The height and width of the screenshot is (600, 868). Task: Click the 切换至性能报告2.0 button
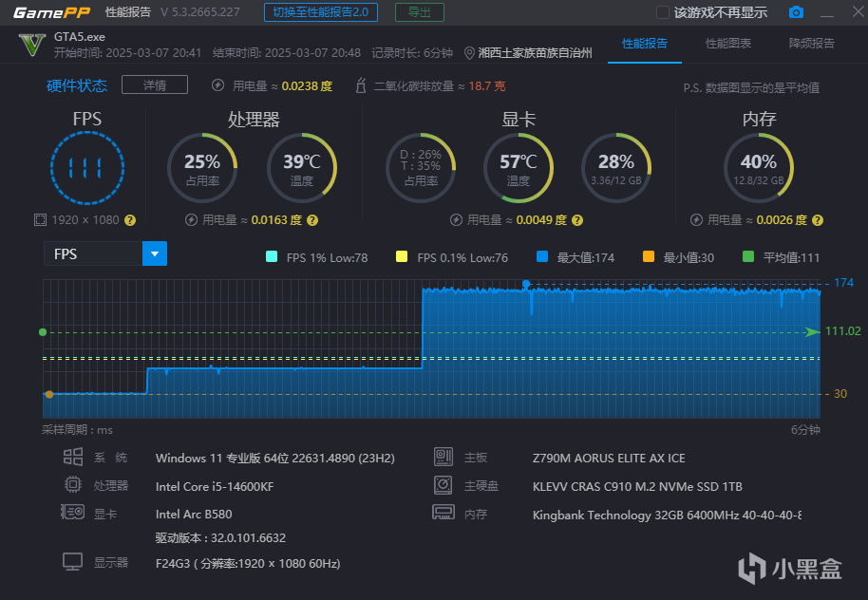coord(321,12)
